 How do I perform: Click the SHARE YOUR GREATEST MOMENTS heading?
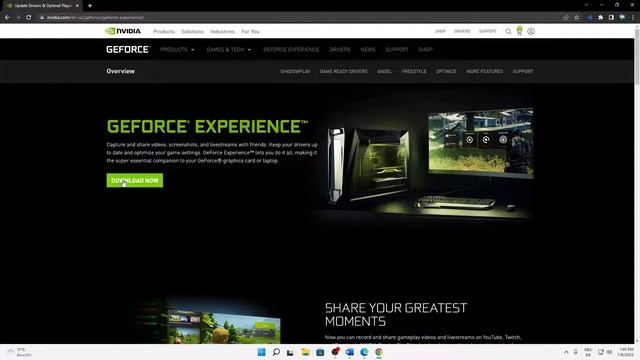tap(396, 314)
